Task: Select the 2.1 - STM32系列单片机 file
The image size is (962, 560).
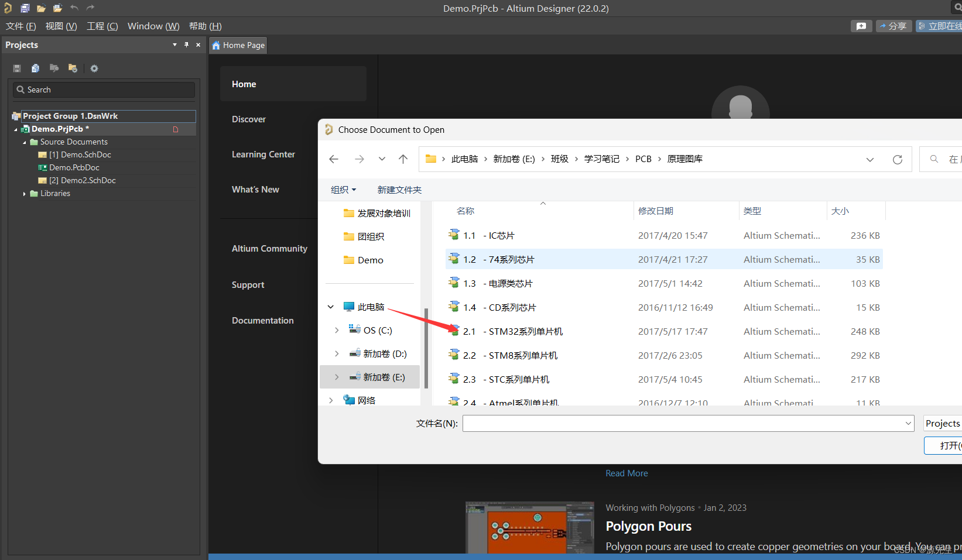Action: 664,331
